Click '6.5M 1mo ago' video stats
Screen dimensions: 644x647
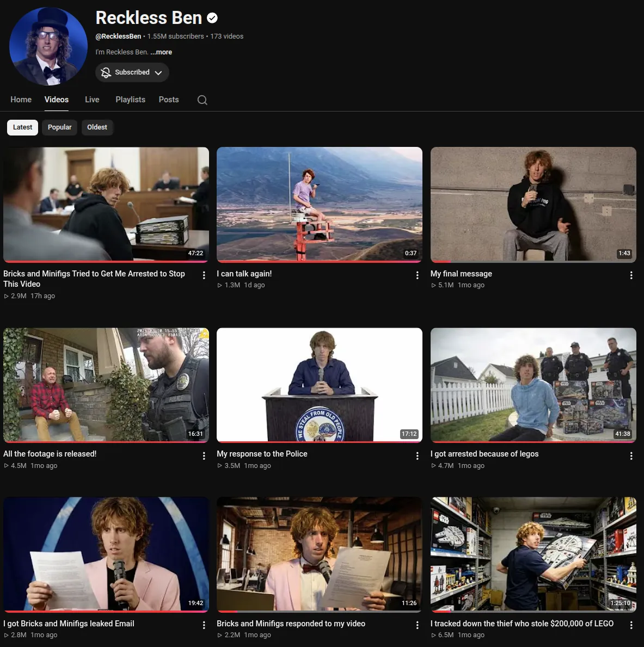(458, 635)
